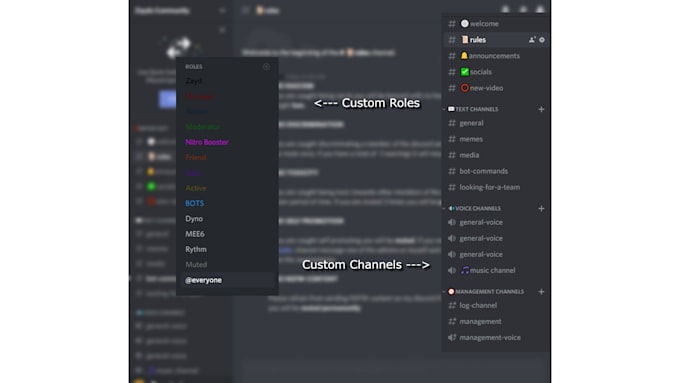Screen dimensions: 680x383
Task: Add a channel to MANAGEMENT CHANNELS category
Action: pyautogui.click(x=541, y=292)
